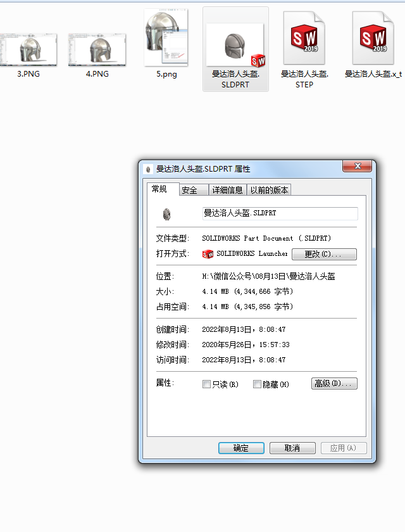Select the 曼达洛人头盔.x_t file icon

(373, 37)
